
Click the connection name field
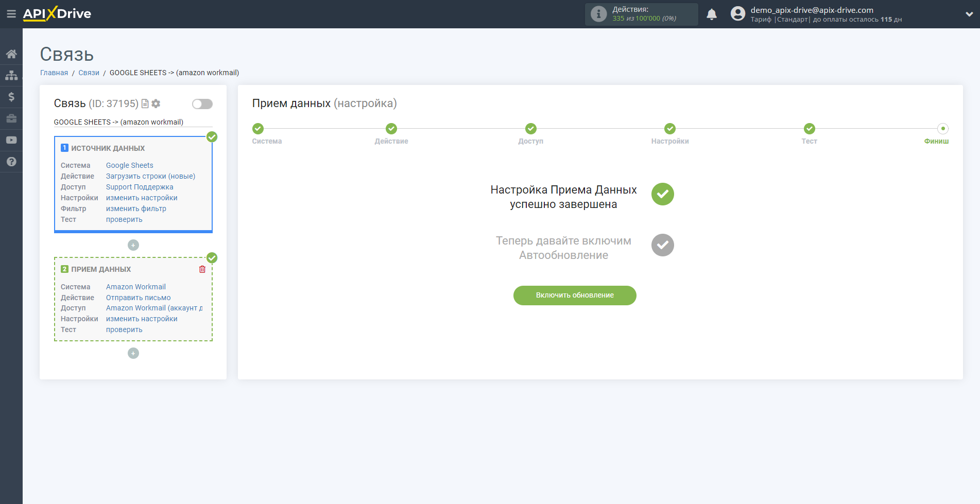tap(133, 122)
